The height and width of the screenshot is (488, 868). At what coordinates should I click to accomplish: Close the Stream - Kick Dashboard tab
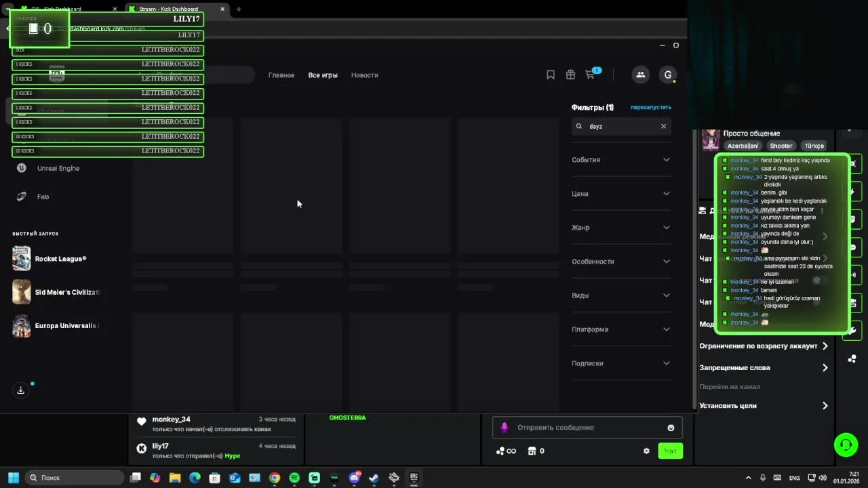pyautogui.click(x=221, y=9)
